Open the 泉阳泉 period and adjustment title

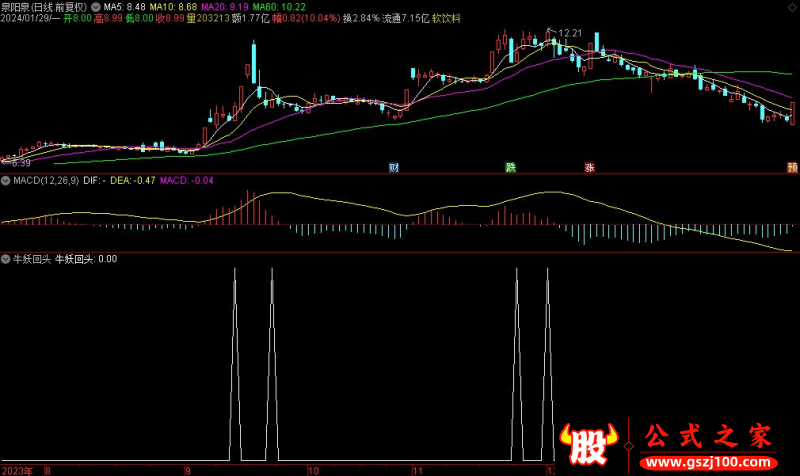(x=44, y=6)
